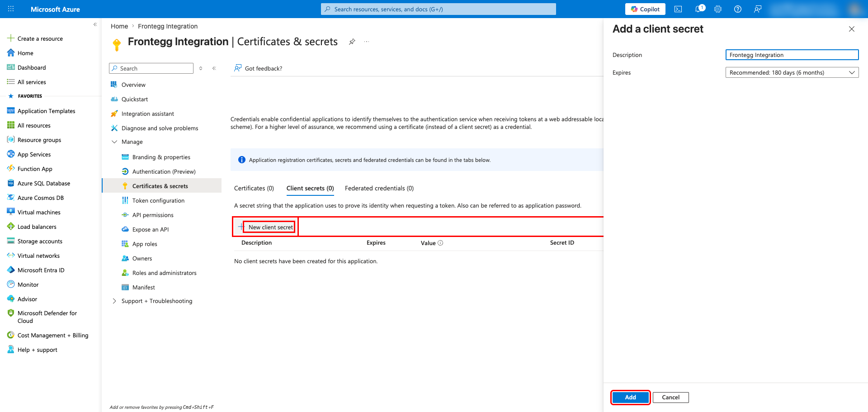This screenshot has width=868, height=412.
Task: Open API permissions
Action: [153, 215]
